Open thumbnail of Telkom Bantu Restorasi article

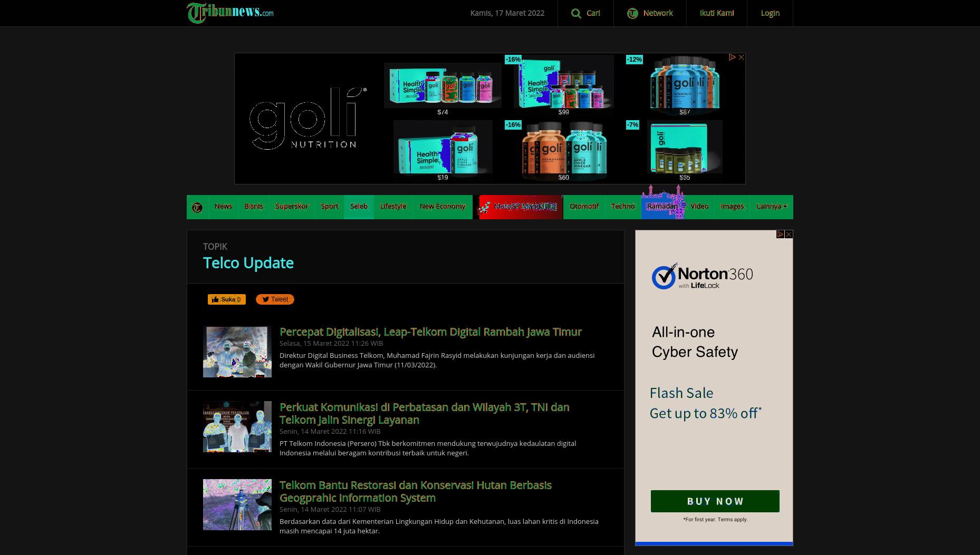click(237, 504)
